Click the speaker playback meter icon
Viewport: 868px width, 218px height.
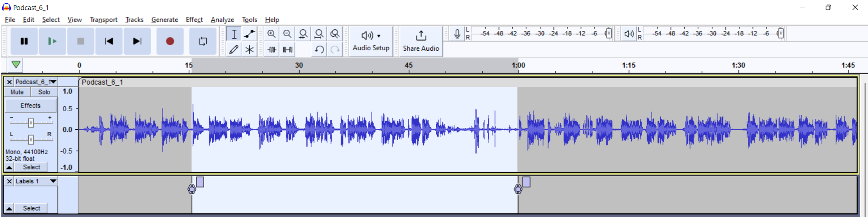pos(629,34)
